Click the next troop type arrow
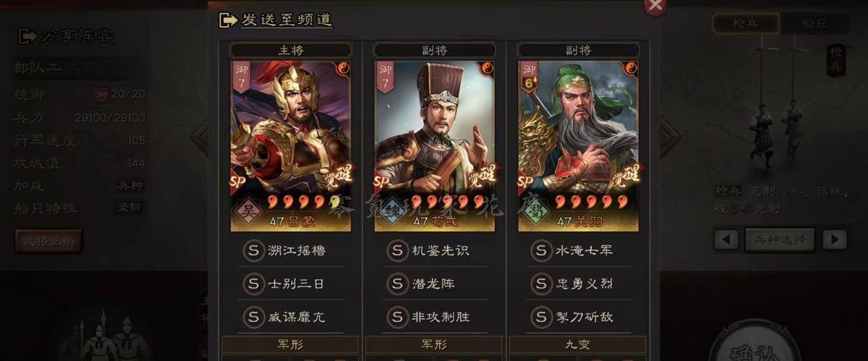 pos(834,239)
